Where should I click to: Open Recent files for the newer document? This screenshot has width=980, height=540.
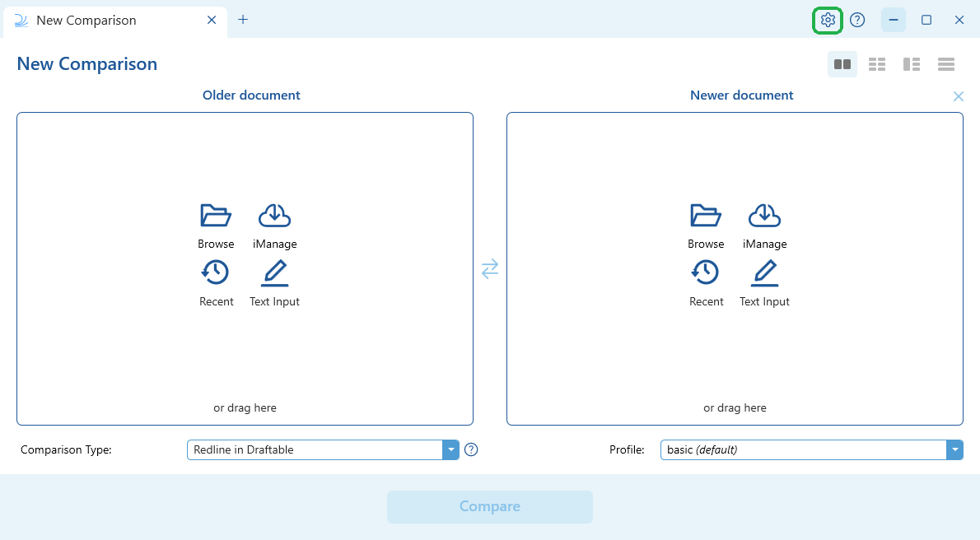[x=707, y=284]
